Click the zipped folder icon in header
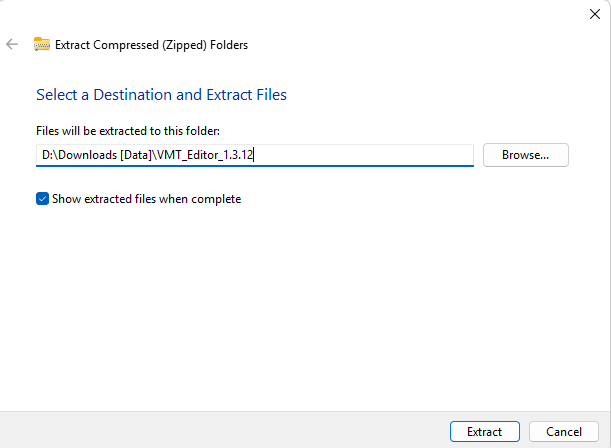This screenshot has width=611, height=448. click(x=42, y=44)
